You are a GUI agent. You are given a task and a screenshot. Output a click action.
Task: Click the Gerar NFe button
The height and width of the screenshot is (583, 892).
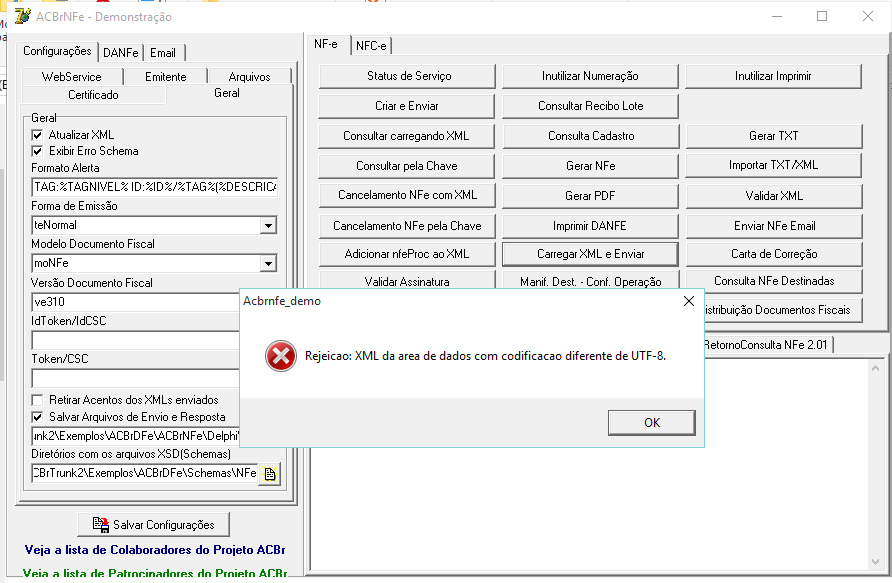pos(590,166)
